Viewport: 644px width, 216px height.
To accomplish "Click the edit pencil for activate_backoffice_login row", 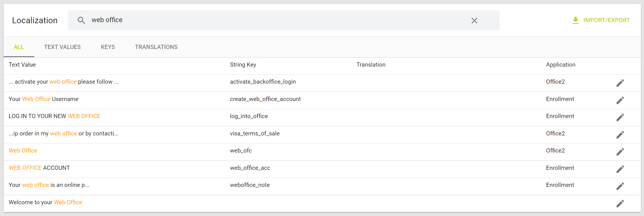I will click(x=620, y=83).
